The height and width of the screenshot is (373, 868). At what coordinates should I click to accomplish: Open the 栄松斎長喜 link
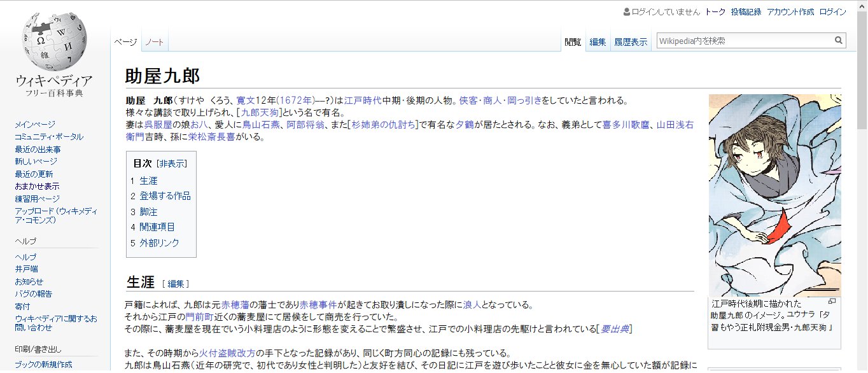point(212,137)
